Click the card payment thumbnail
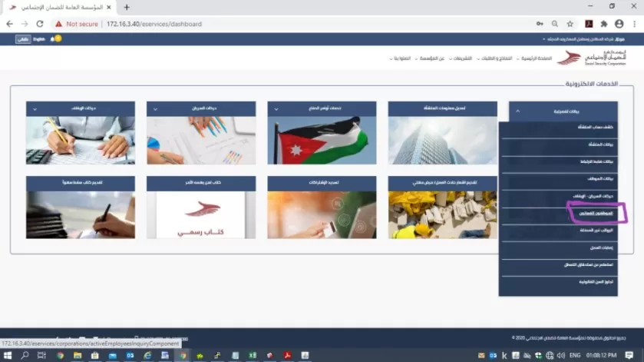Screen dimensions: 644x362 point(322,214)
